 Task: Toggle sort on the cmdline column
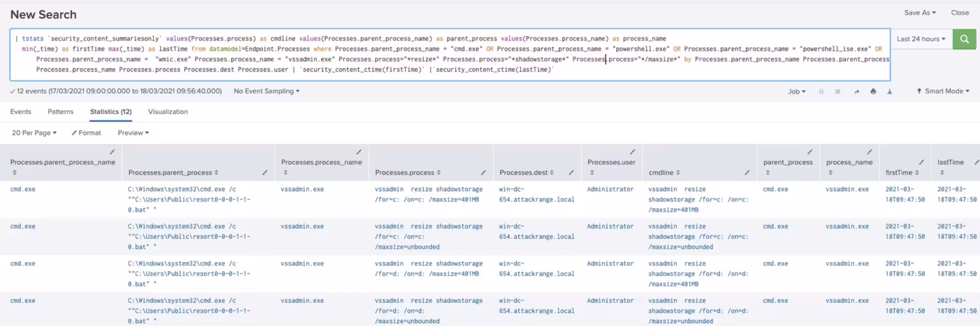664,172
